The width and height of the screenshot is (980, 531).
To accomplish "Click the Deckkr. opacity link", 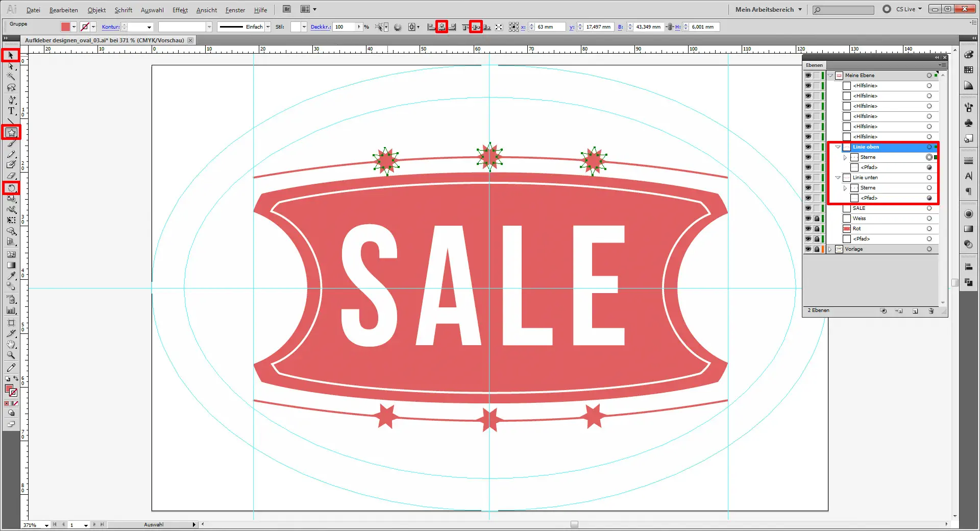I will point(320,27).
